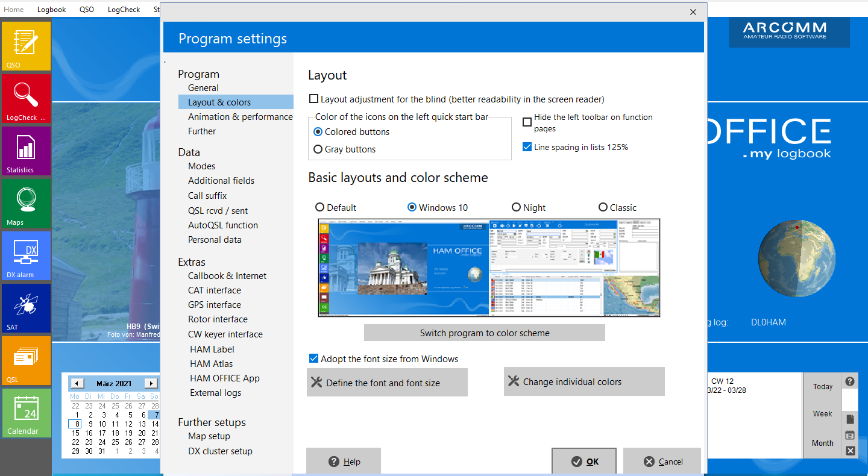Toggle hide the left toolbar checkbox
The width and height of the screenshot is (868, 476).
(527, 122)
